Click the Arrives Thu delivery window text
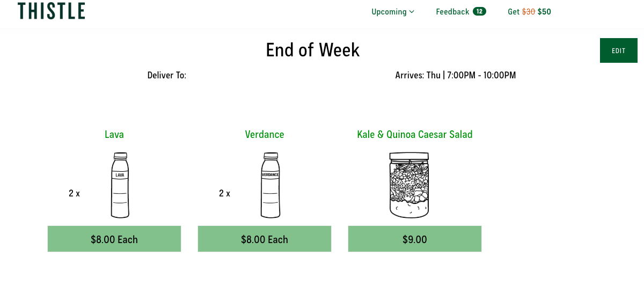Screen dimensions: 644x293 [456, 75]
